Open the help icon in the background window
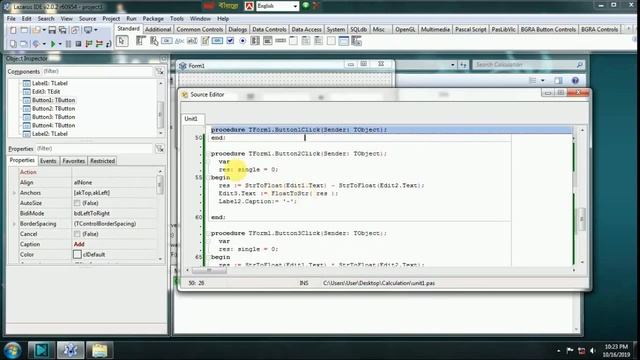Screen dimensions: 640x360 click(x=575, y=80)
